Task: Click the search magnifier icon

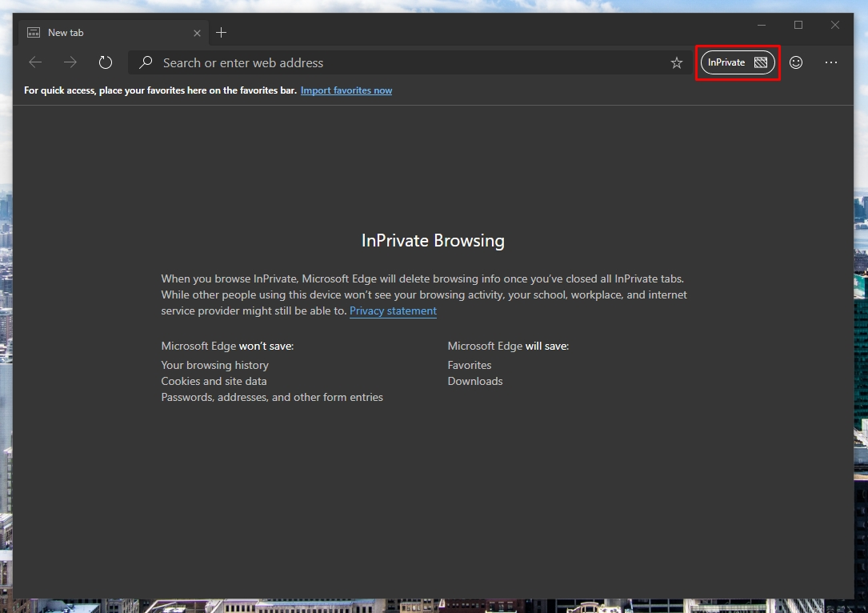Action: [146, 62]
